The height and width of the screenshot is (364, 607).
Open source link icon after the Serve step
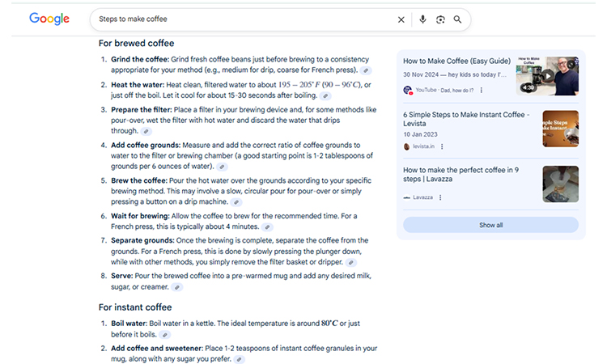177,287
